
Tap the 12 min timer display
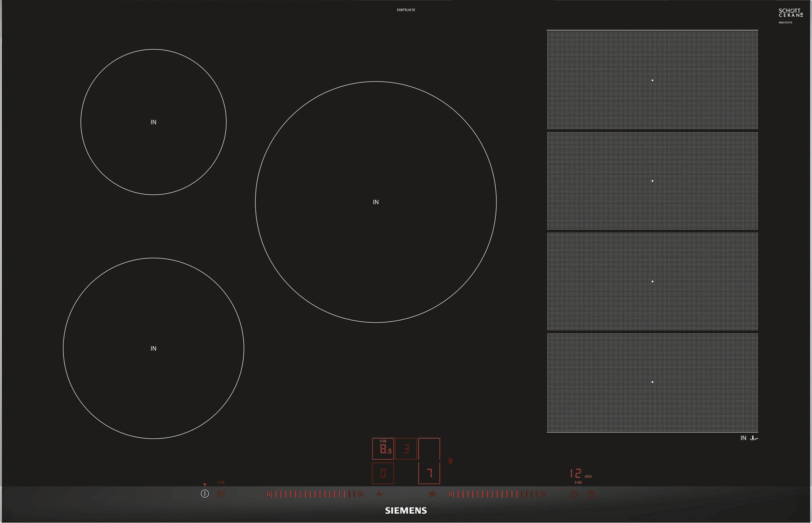pyautogui.click(x=576, y=473)
